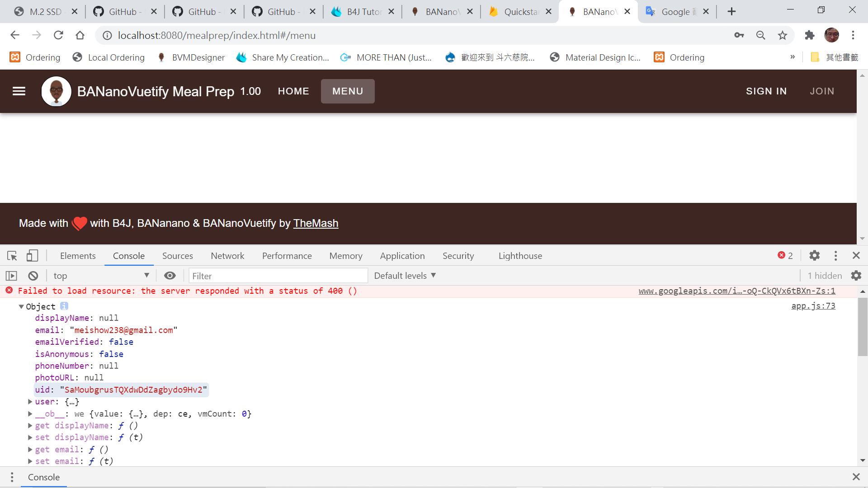
Task: Click the SIGN IN button
Action: pos(766,91)
